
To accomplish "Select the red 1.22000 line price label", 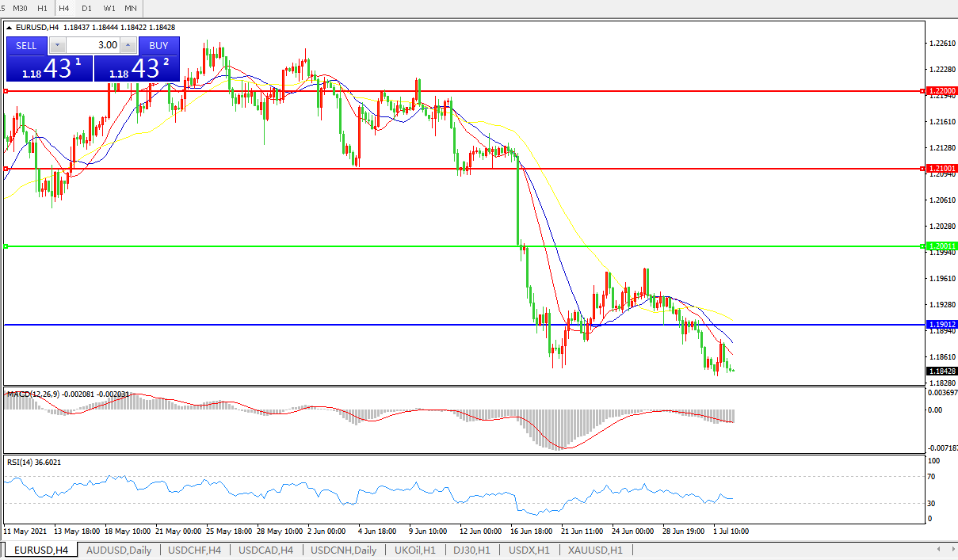I will tap(942, 91).
